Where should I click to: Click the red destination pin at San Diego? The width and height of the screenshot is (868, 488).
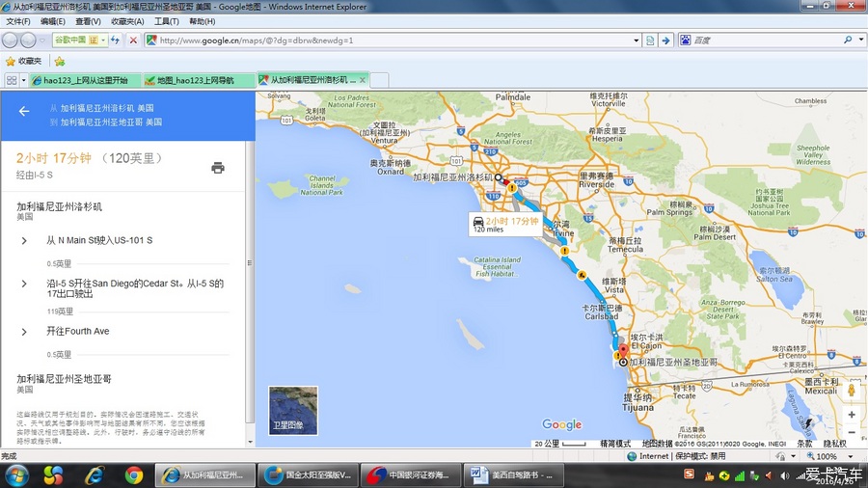[623, 351]
